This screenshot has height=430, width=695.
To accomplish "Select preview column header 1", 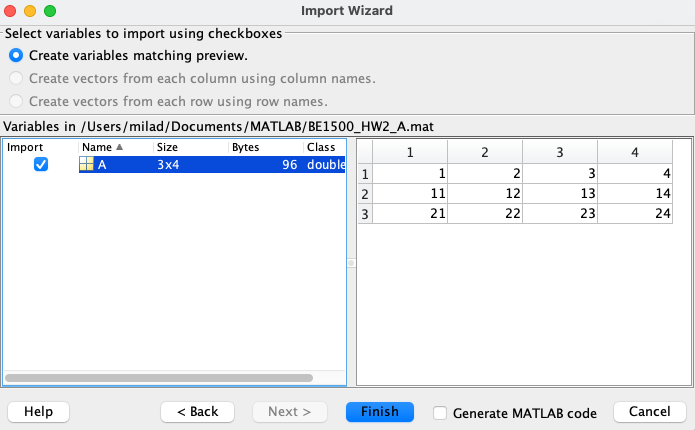I will pyautogui.click(x=410, y=152).
